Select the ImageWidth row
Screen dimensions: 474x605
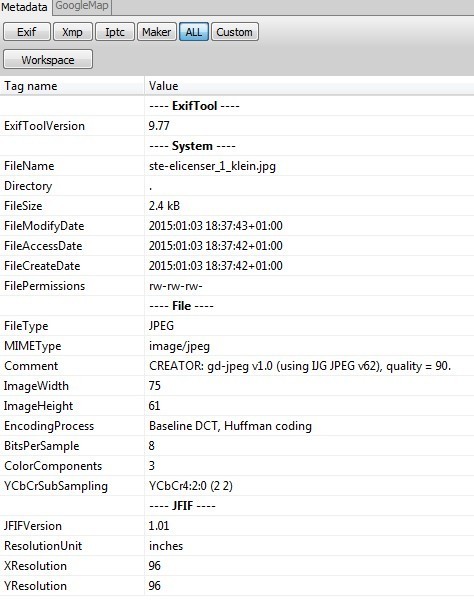[x=237, y=386]
